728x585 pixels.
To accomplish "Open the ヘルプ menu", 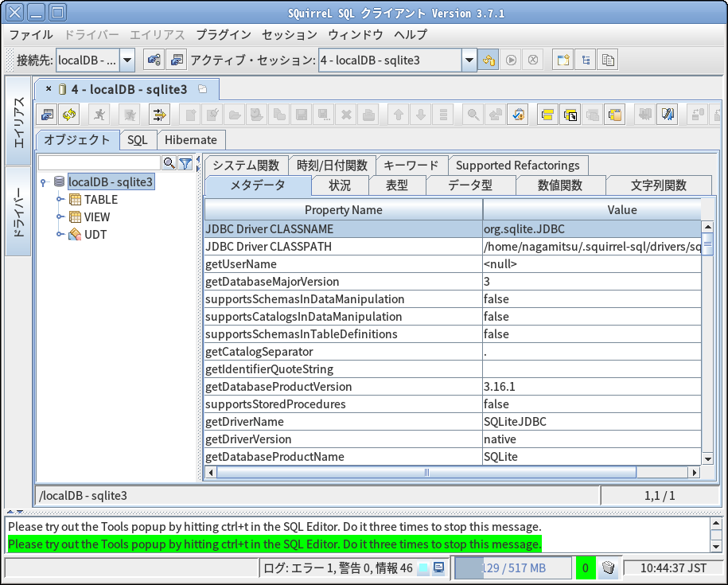I will tap(411, 34).
